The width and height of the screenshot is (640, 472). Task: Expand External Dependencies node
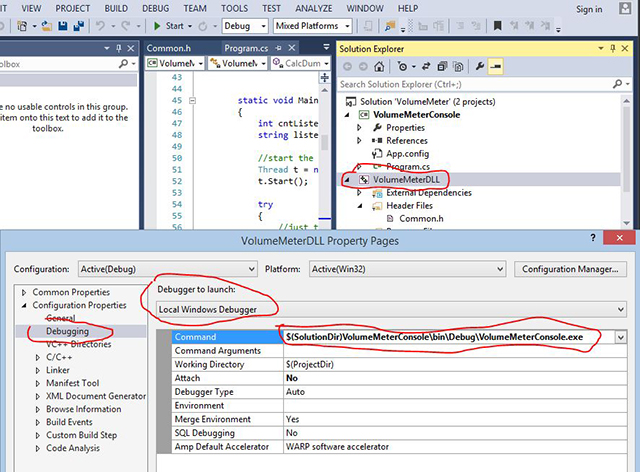pos(359,192)
